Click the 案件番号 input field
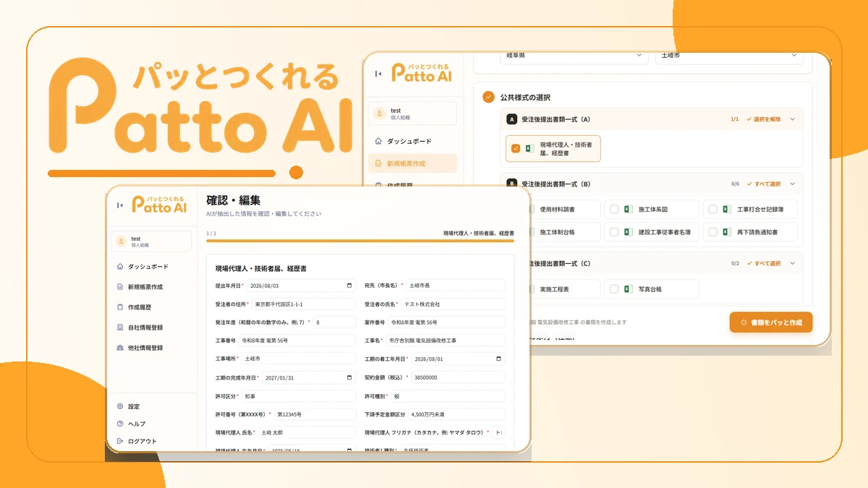Image resolution: width=868 pixels, height=488 pixels. (446, 322)
